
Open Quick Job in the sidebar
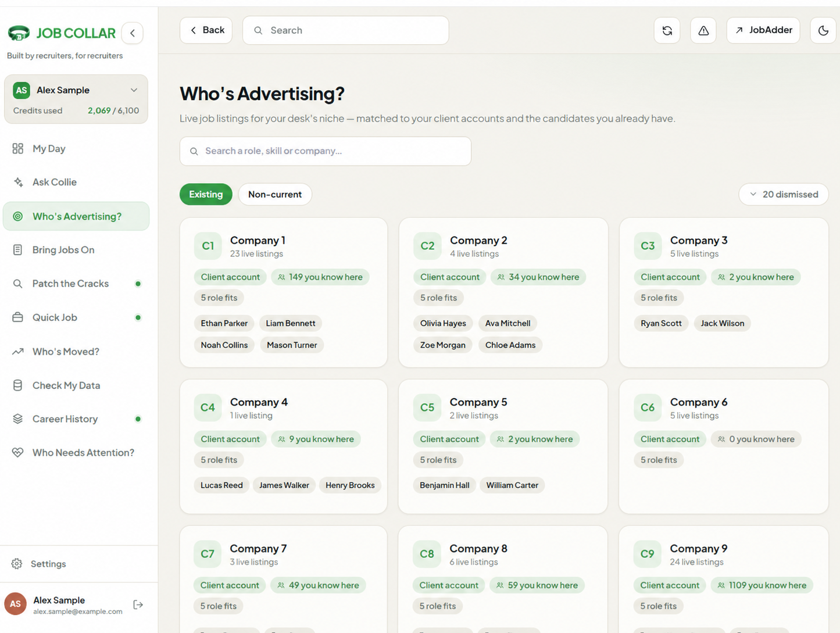click(x=76, y=317)
